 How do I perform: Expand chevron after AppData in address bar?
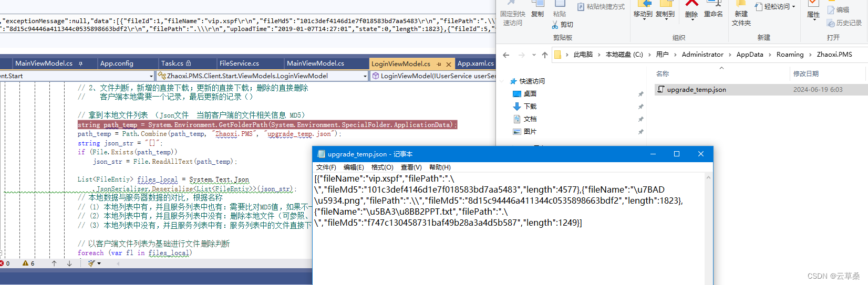tap(770, 55)
